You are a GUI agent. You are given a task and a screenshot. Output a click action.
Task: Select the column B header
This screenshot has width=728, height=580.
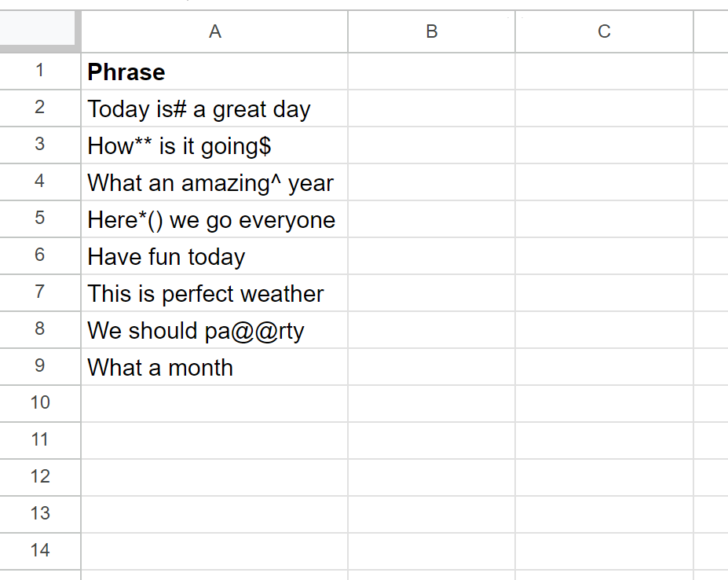pos(431,31)
